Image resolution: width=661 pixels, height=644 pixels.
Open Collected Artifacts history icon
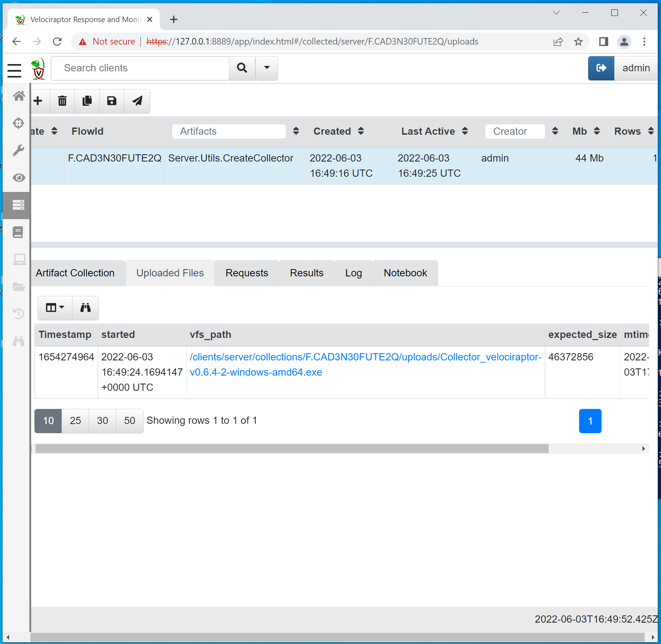click(x=18, y=314)
